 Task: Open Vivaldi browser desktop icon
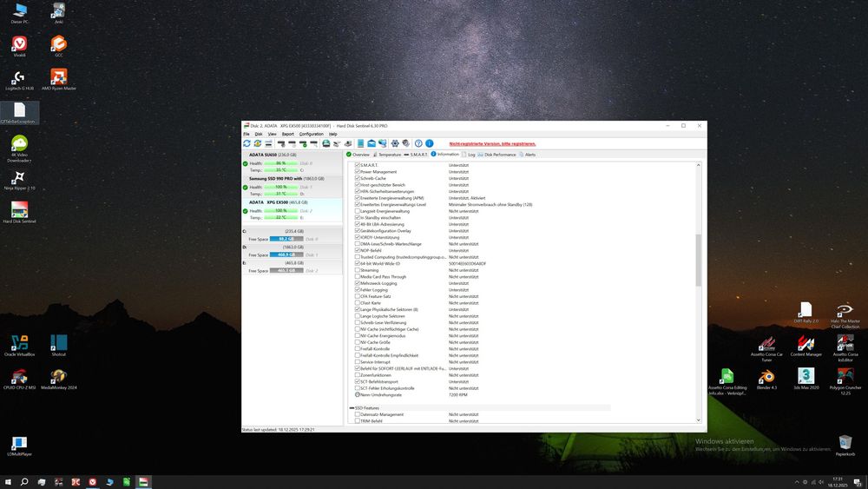(19, 47)
